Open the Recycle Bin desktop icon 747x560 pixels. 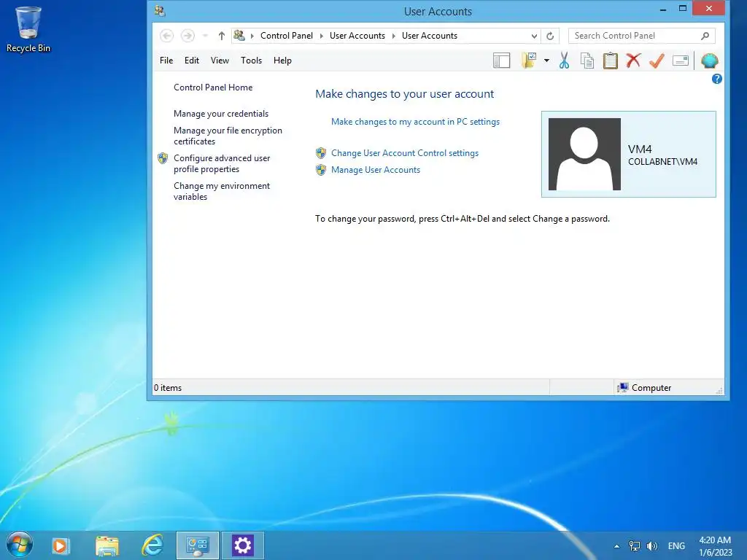pos(28,28)
